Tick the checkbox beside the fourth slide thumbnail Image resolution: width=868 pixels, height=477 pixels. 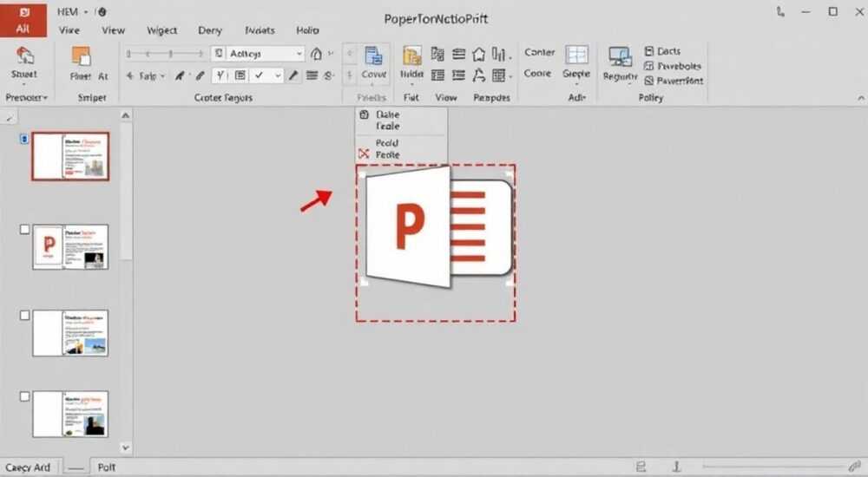(x=24, y=396)
